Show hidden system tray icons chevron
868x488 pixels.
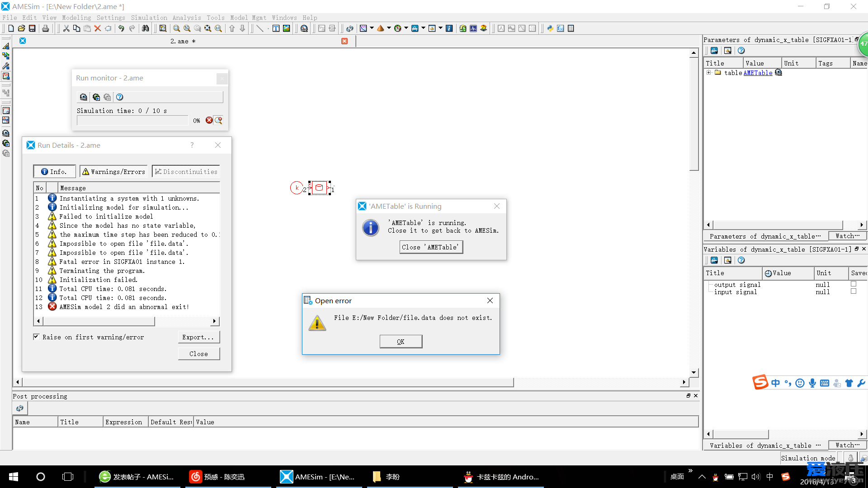702,477
